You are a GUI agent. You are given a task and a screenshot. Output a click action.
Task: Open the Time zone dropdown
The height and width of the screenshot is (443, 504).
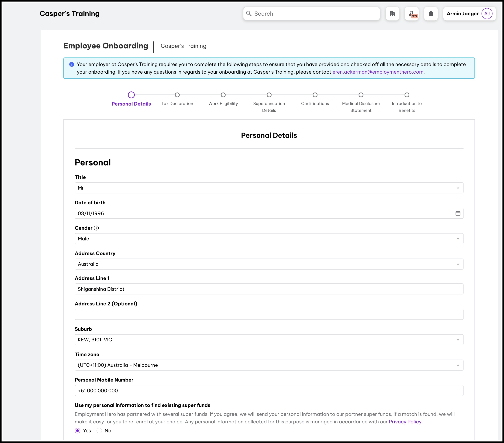click(x=269, y=365)
